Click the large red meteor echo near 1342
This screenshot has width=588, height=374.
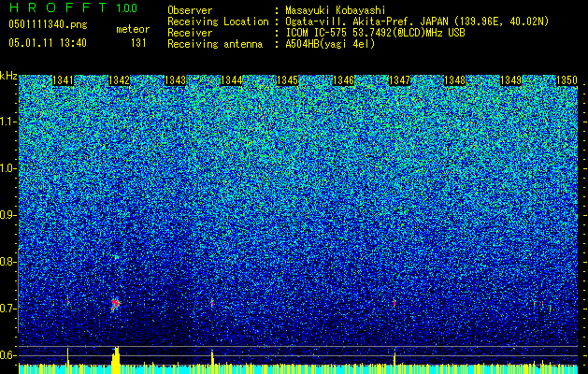coord(115,305)
